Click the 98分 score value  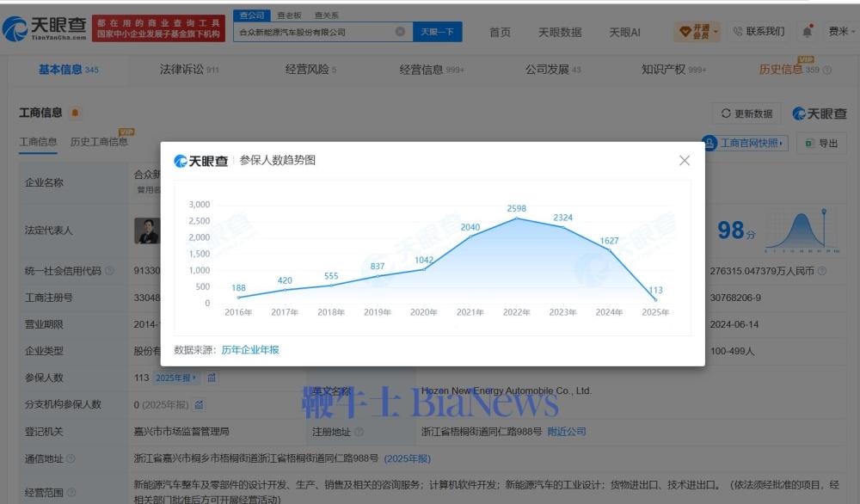pos(736,230)
